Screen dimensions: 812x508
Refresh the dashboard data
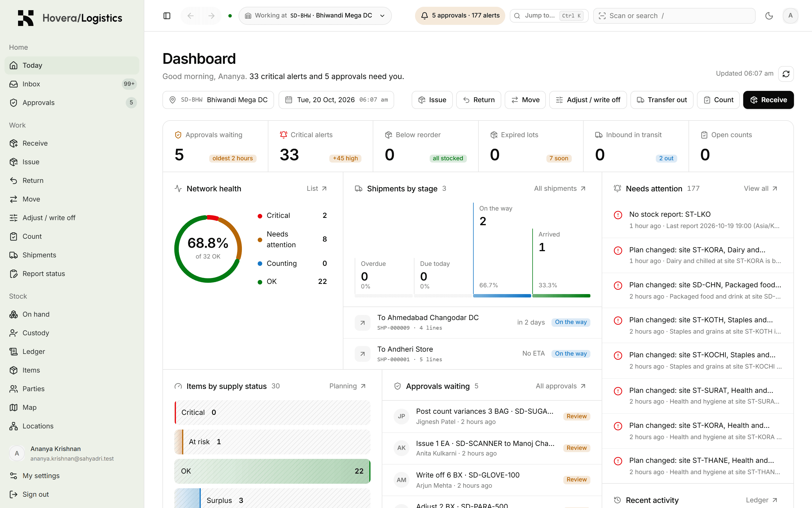click(x=786, y=74)
